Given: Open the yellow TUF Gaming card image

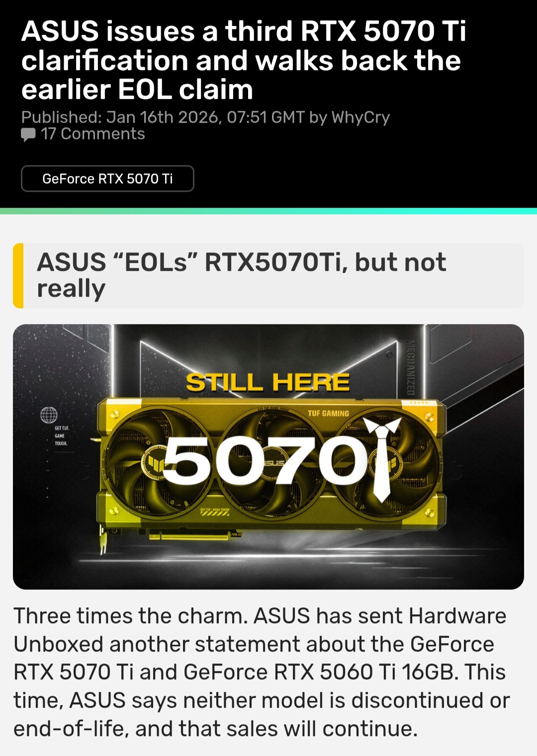Looking at the screenshot, I should 268,457.
